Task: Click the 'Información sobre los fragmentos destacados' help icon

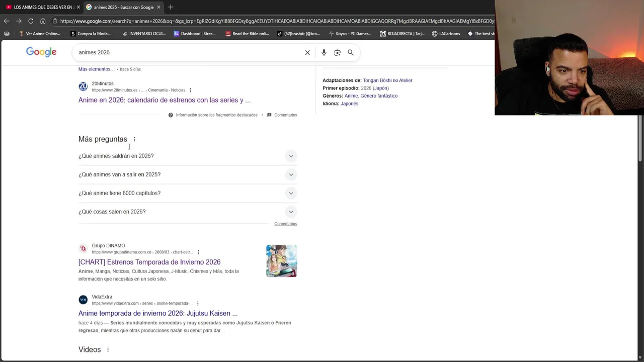Action: pos(171,115)
